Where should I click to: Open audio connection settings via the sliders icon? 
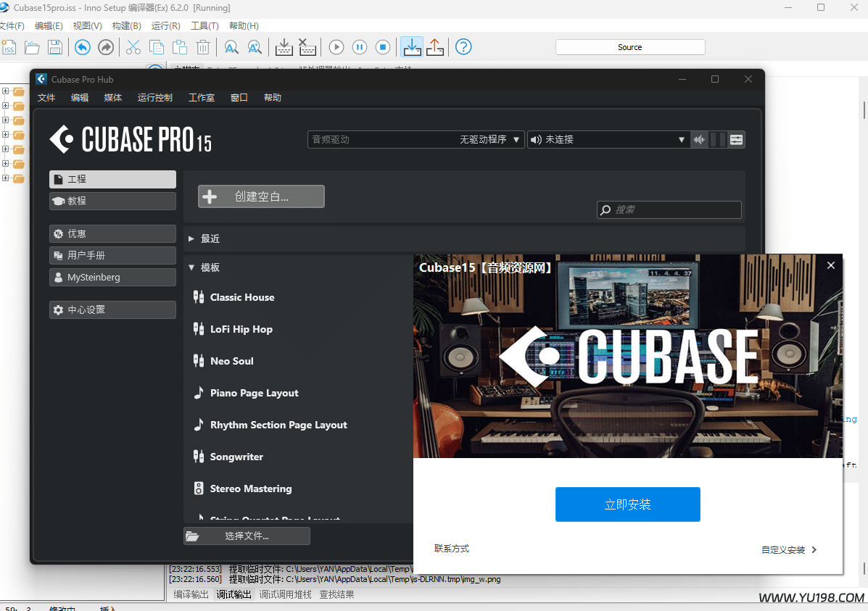tap(736, 139)
